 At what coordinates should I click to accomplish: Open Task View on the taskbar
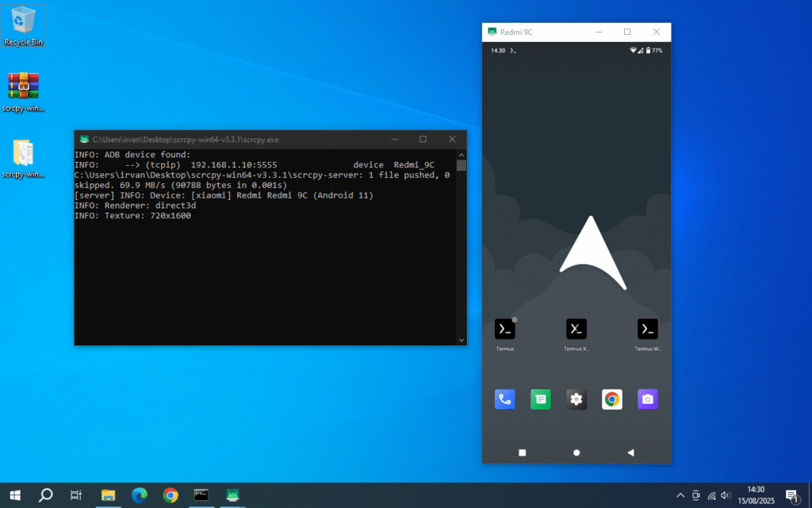(x=76, y=495)
